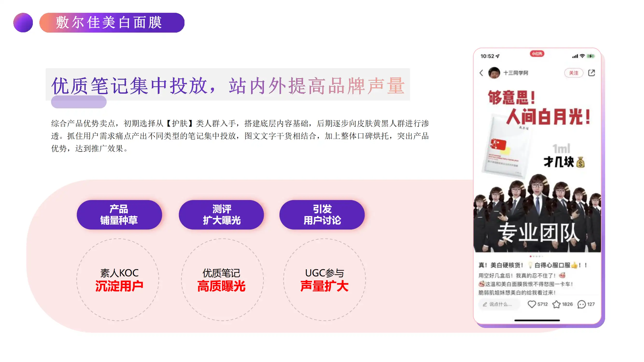Open the comment bubble icon showing 127
The width and height of the screenshot is (644, 362).
click(x=581, y=304)
